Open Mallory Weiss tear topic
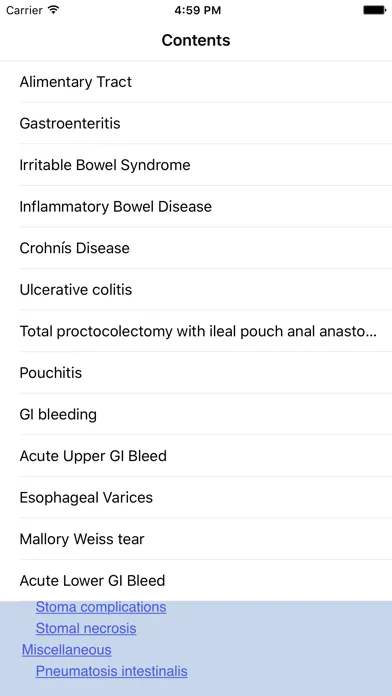 click(196, 539)
